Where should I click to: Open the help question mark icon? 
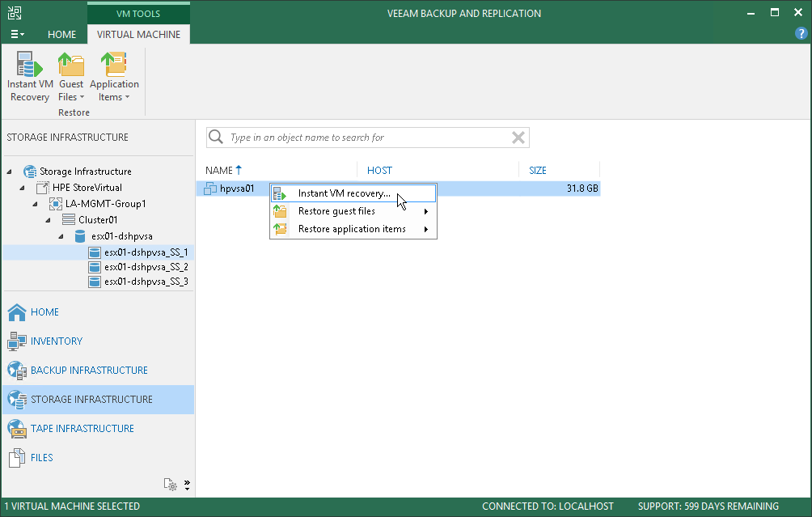tap(801, 34)
